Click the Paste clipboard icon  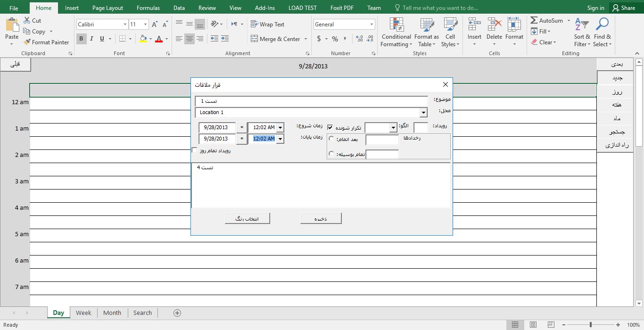[x=12, y=25]
